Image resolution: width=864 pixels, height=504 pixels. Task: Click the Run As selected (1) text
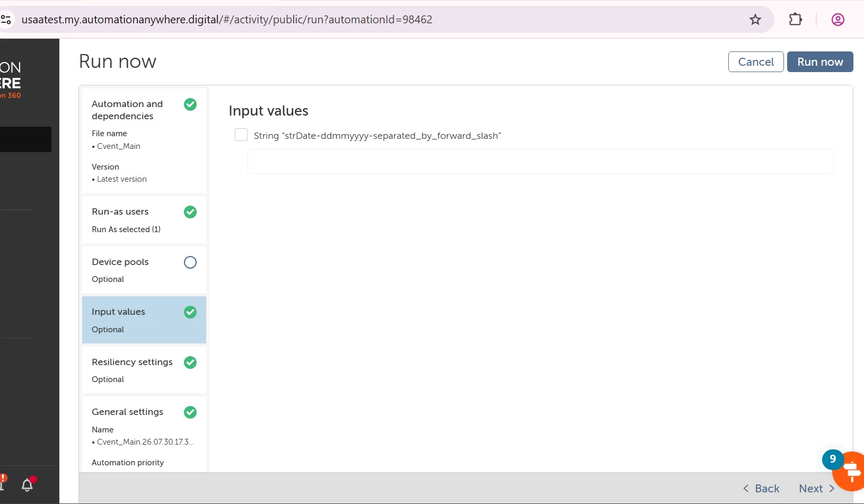[x=126, y=229]
